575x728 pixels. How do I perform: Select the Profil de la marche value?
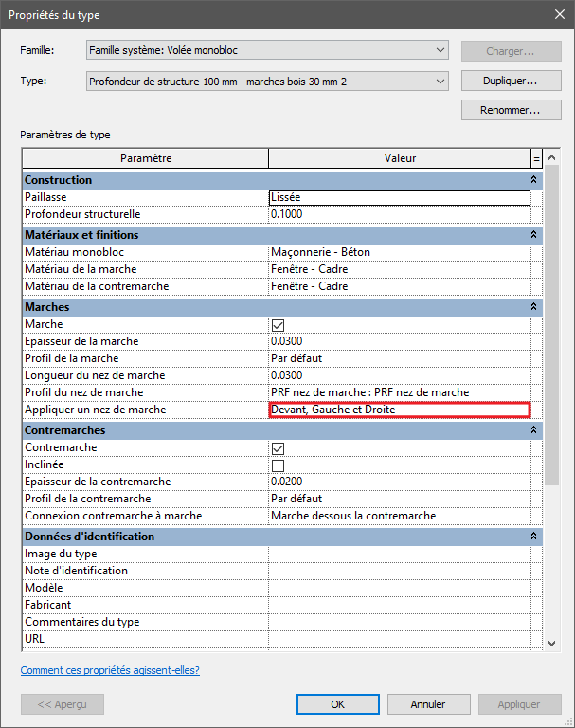(400, 358)
